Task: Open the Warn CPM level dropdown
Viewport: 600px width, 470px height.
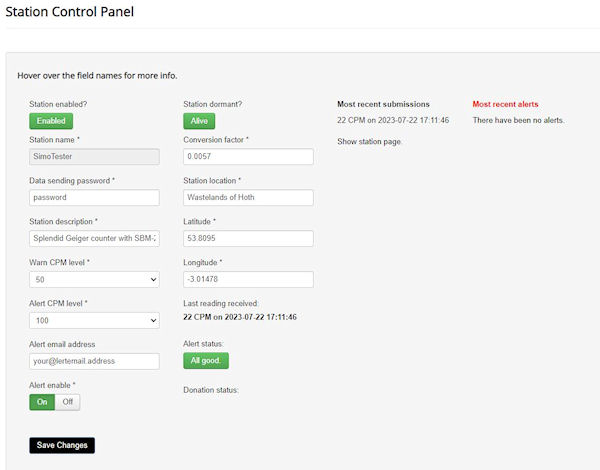Action: click(94, 279)
